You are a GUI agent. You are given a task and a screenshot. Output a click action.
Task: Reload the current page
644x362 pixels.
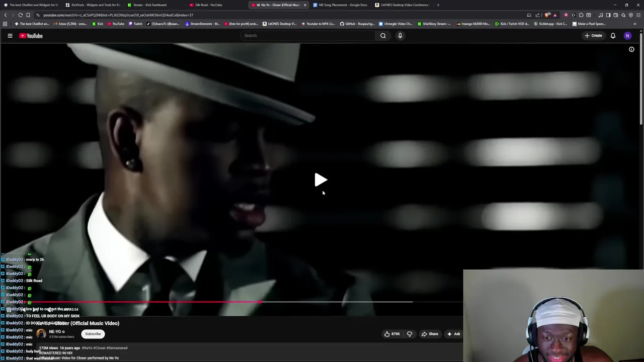tap(20, 15)
